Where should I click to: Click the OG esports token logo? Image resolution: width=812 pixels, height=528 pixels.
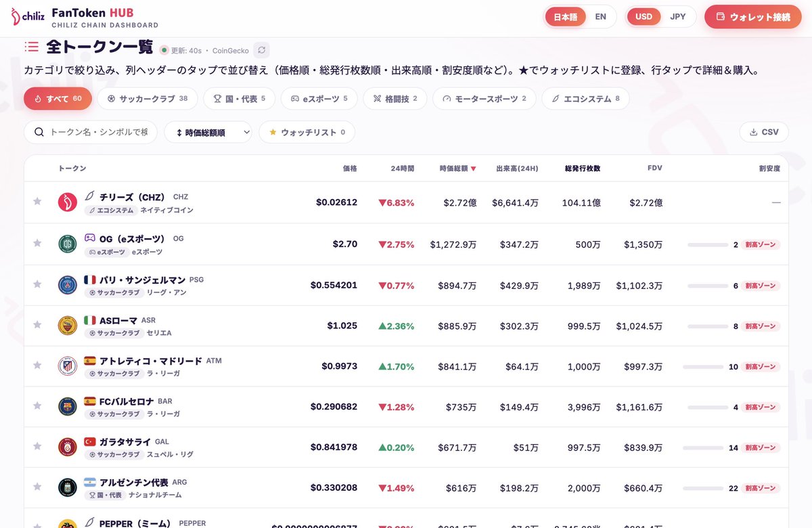coord(68,244)
